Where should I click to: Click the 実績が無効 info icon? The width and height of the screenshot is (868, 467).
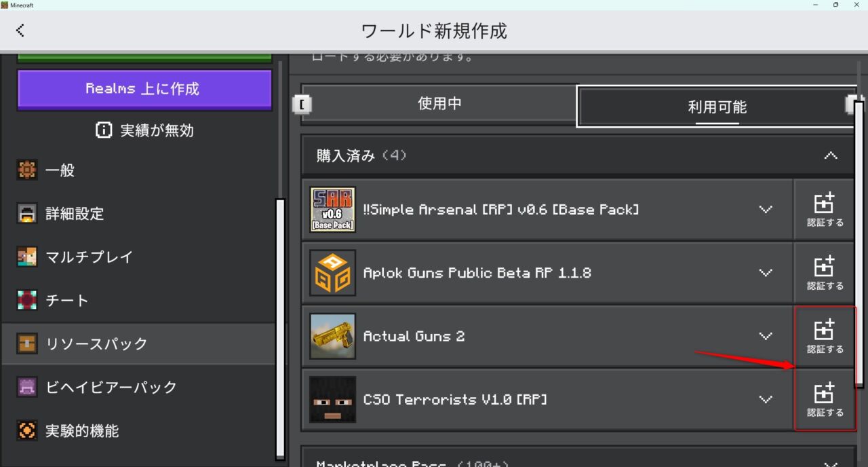104,130
